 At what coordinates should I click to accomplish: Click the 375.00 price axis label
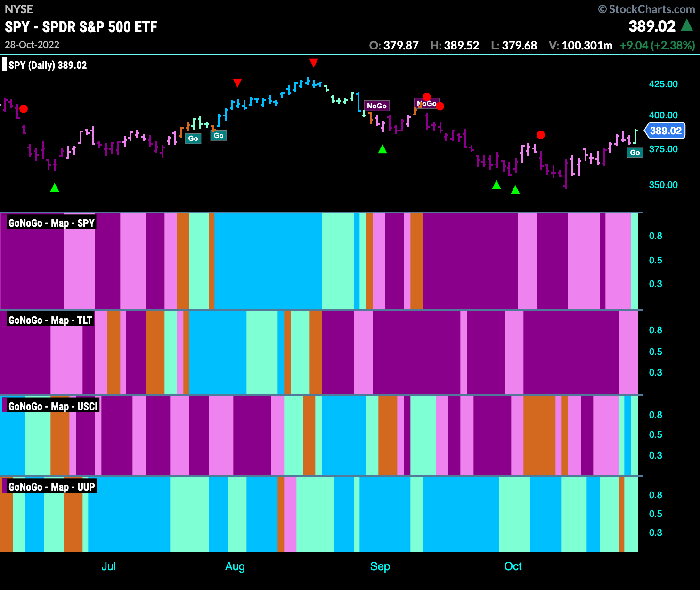tap(663, 149)
